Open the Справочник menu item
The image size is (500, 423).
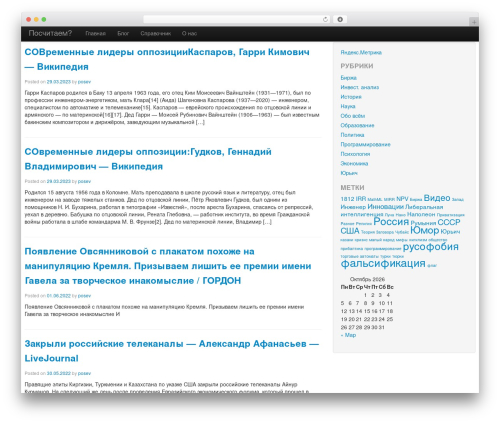click(155, 34)
